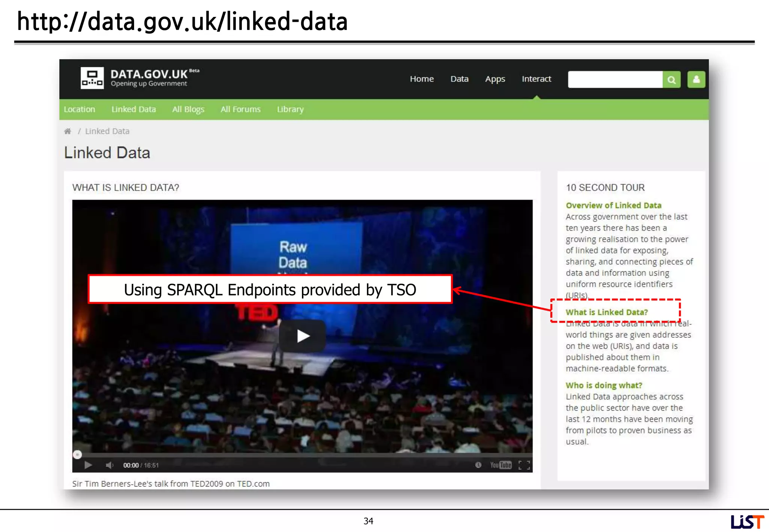Click the small play control in the video bar
The width and height of the screenshot is (769, 532).
[88, 465]
